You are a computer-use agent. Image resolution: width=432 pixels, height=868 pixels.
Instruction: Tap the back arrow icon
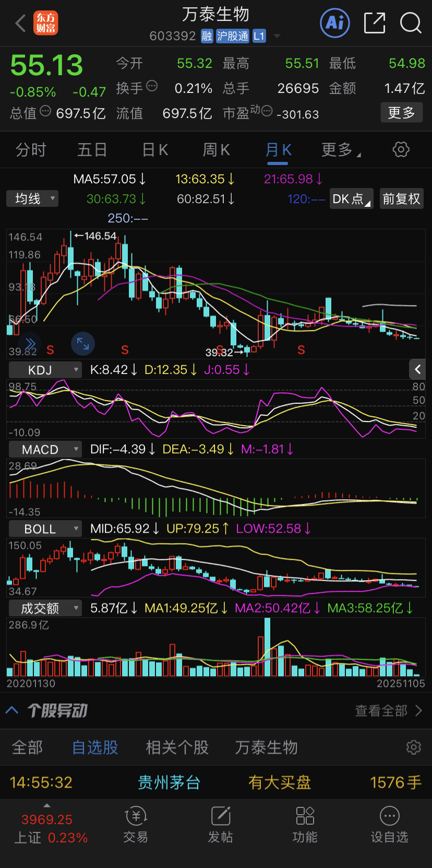(20, 23)
